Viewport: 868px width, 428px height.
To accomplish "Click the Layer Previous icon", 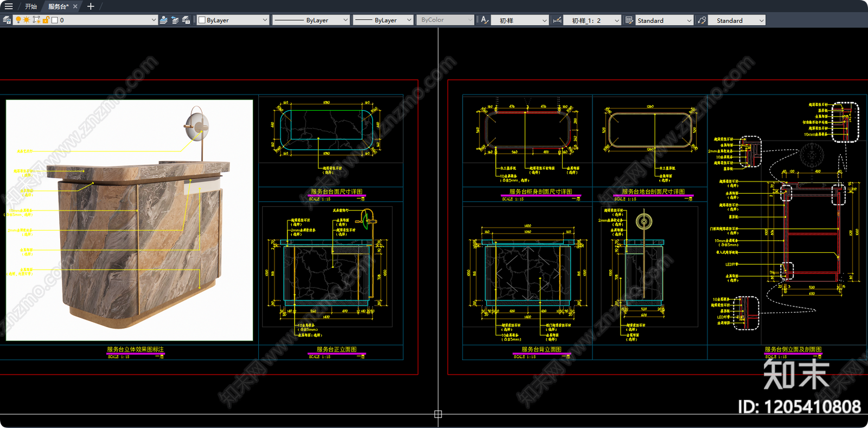I will (x=175, y=20).
